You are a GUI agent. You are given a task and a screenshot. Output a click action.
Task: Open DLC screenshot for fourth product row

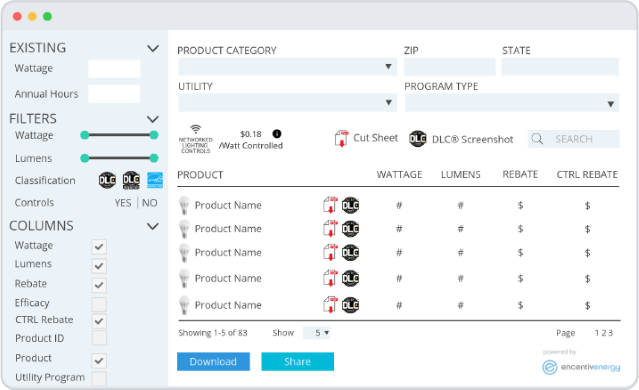[350, 278]
